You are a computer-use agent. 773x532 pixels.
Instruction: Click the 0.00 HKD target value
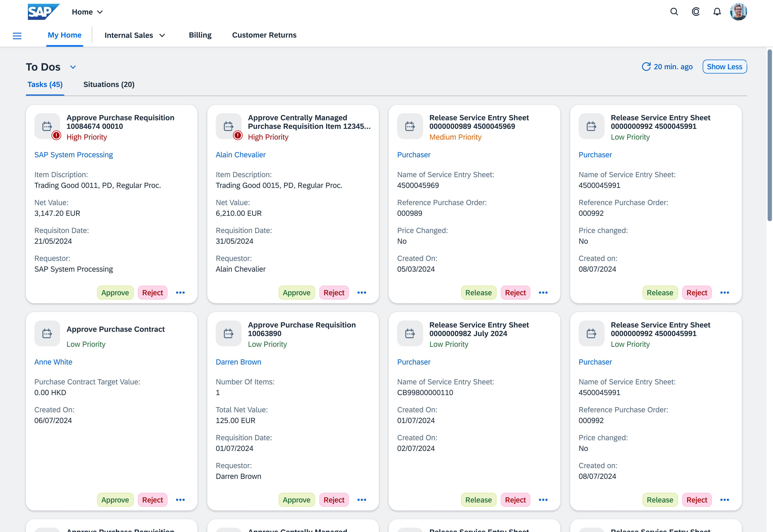pyautogui.click(x=50, y=393)
